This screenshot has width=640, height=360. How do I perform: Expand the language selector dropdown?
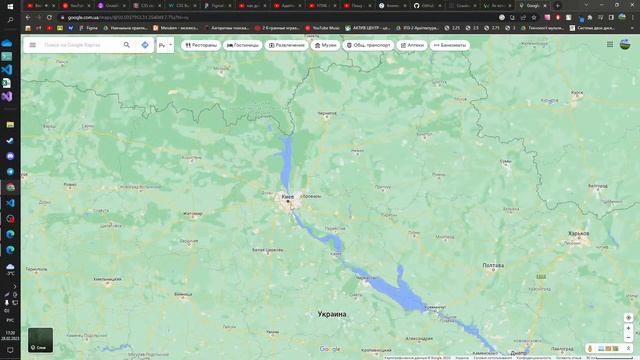pos(165,45)
